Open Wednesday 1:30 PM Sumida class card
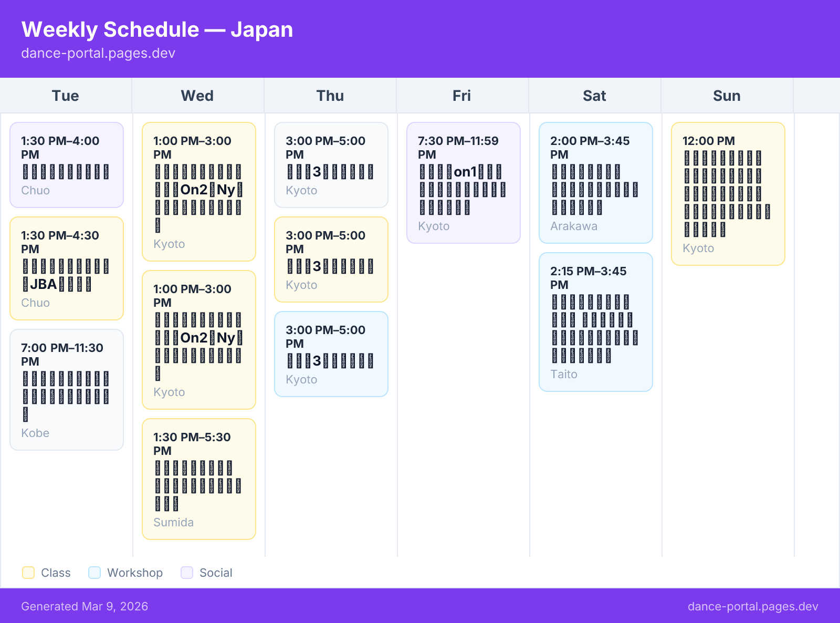Viewport: 840px width, 623px height. coord(199,479)
